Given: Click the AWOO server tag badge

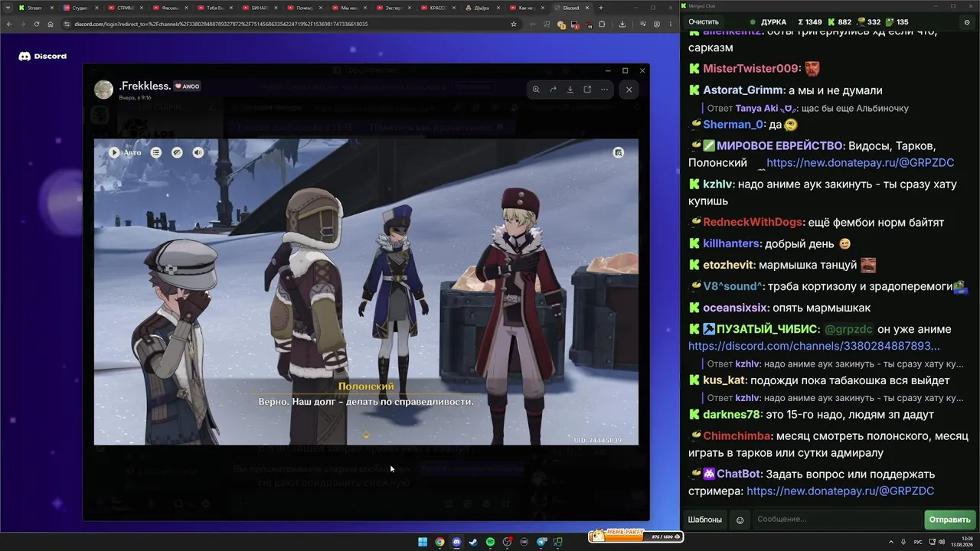Looking at the screenshot, I should 188,86.
